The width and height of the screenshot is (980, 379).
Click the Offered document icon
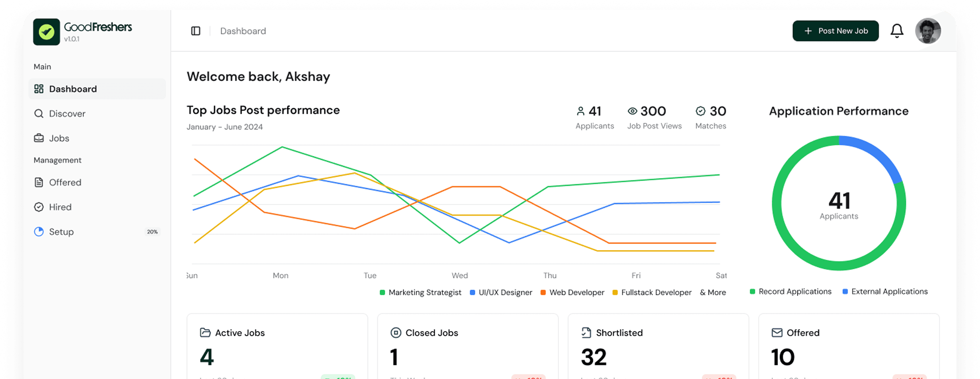pyautogui.click(x=39, y=182)
